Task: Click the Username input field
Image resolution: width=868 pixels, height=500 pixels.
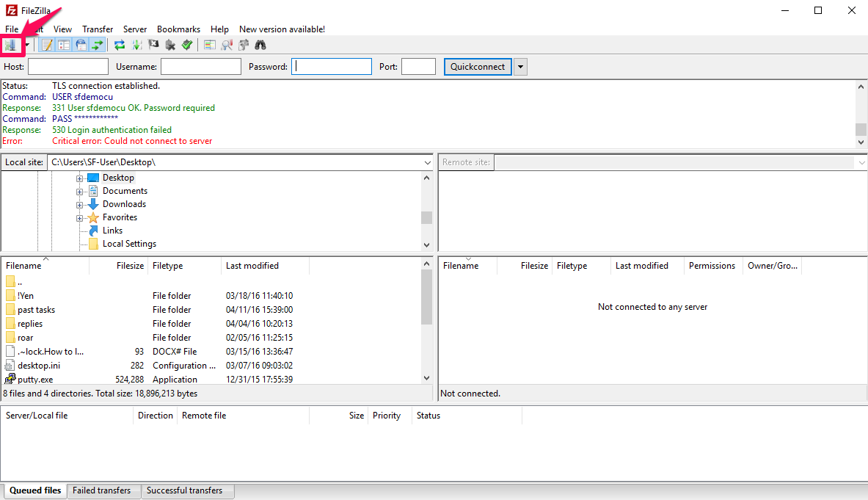Action: click(201, 67)
